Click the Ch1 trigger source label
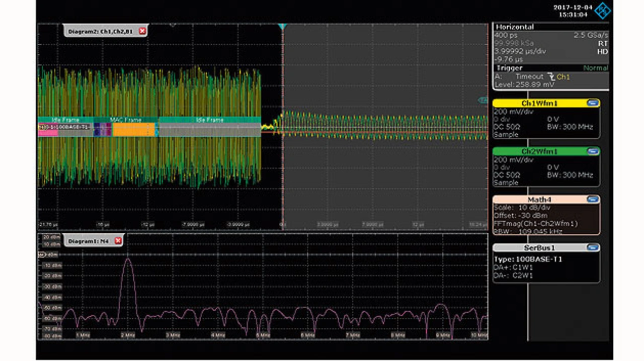The width and height of the screenshot is (644, 361). [563, 77]
